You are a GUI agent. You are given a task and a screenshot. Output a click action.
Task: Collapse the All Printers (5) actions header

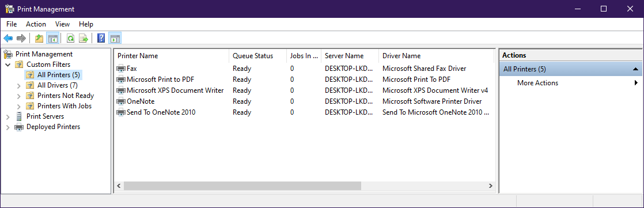tap(635, 69)
